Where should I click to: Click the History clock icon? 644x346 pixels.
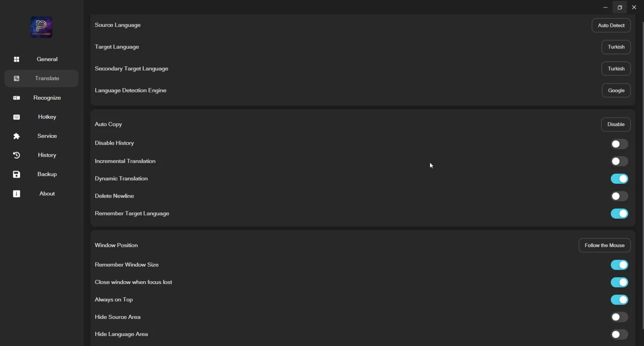point(17,155)
